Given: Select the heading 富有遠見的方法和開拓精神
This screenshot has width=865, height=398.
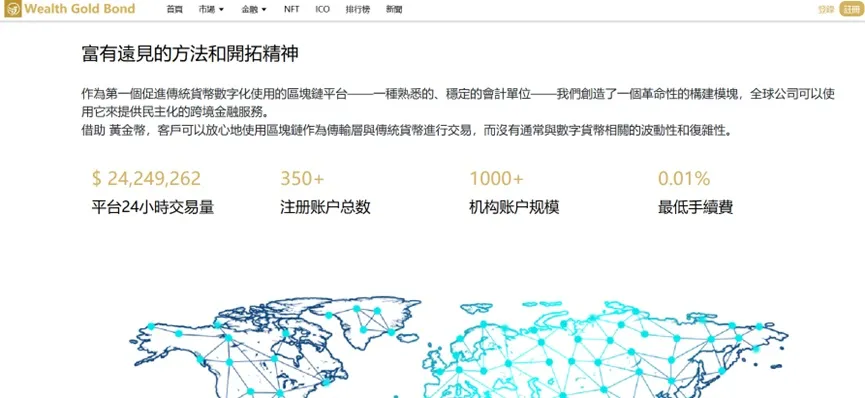Looking at the screenshot, I should click(190, 55).
